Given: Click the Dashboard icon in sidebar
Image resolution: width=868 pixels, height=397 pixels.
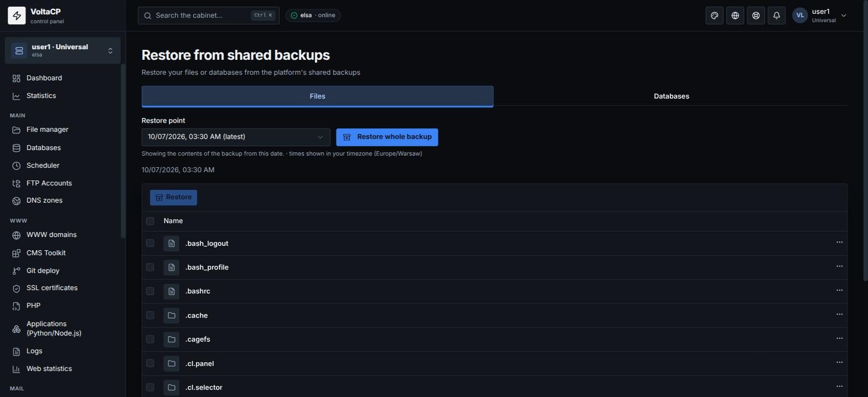Looking at the screenshot, I should point(17,78).
